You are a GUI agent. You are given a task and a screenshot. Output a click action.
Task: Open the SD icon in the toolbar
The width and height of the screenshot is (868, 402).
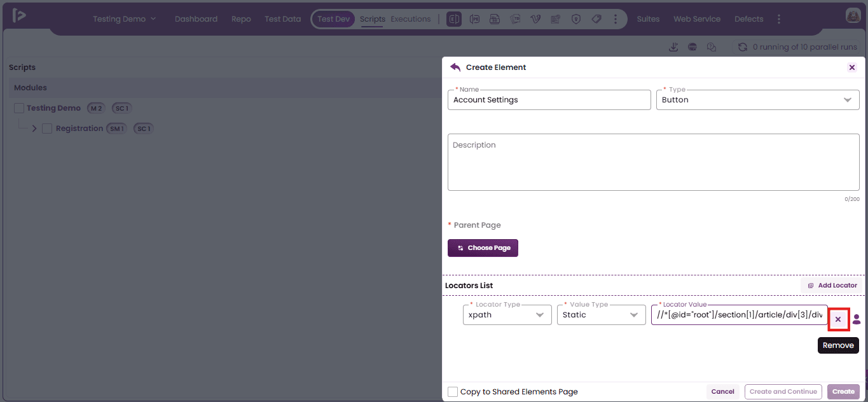click(x=495, y=19)
